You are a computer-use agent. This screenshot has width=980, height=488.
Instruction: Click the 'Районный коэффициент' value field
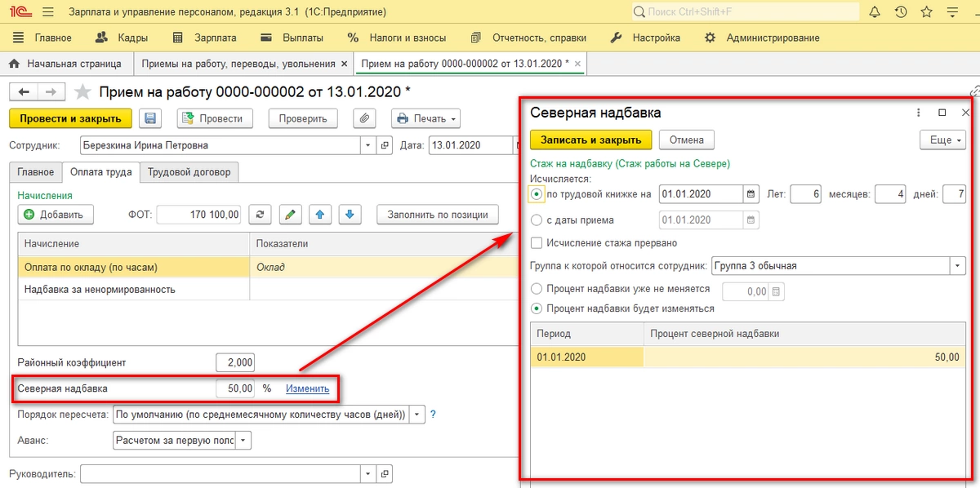point(236,362)
